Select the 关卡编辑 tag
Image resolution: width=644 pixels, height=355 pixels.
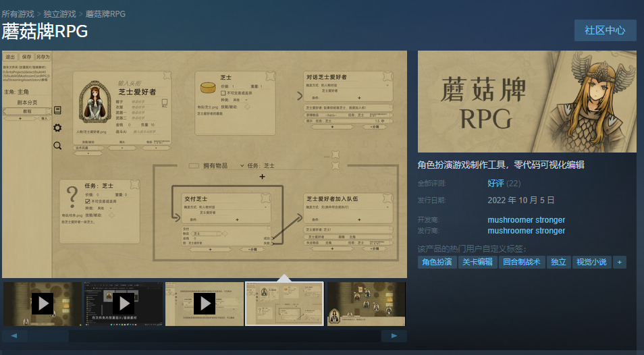pos(478,263)
